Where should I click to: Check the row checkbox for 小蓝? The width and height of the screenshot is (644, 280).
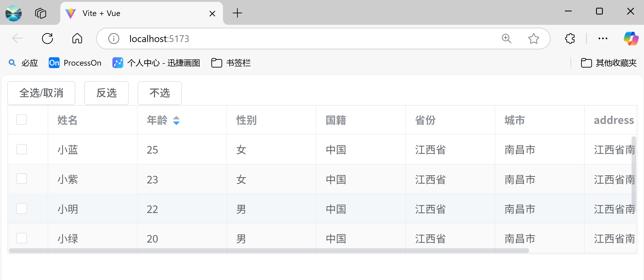point(21,149)
